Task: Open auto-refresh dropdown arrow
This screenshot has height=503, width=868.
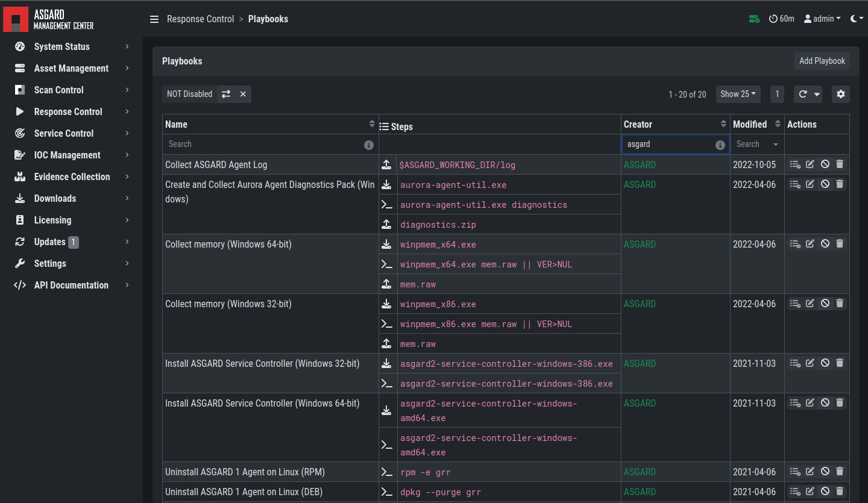Action: tap(817, 94)
